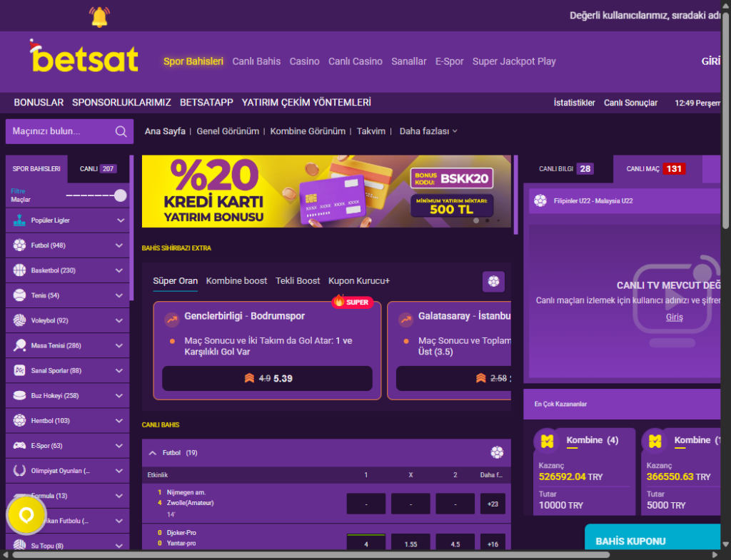The height and width of the screenshot is (560, 731).
Task: Click the Masa Tenisi paddle icon
Action: click(x=19, y=346)
